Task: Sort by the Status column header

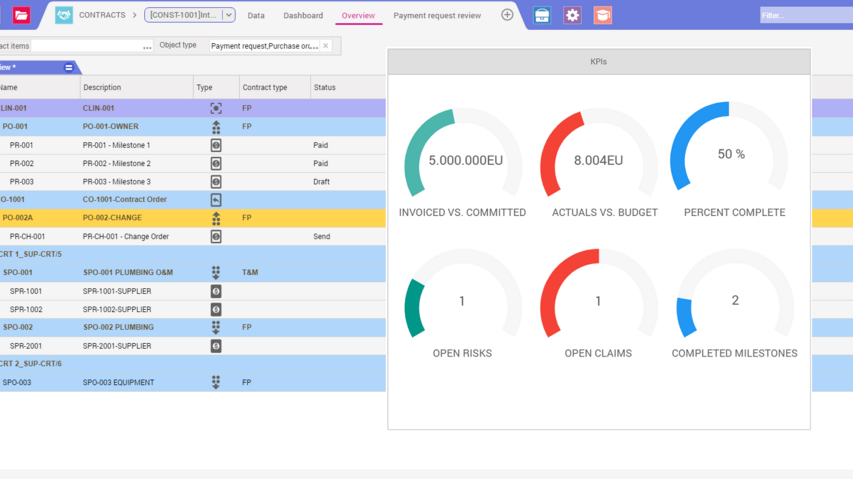Action: (x=325, y=88)
